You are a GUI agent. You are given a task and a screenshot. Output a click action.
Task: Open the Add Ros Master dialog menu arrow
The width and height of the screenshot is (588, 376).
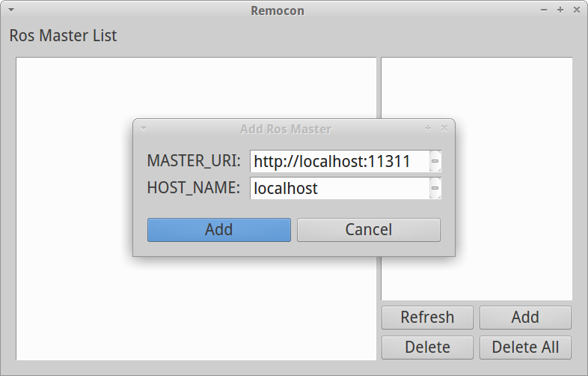144,128
